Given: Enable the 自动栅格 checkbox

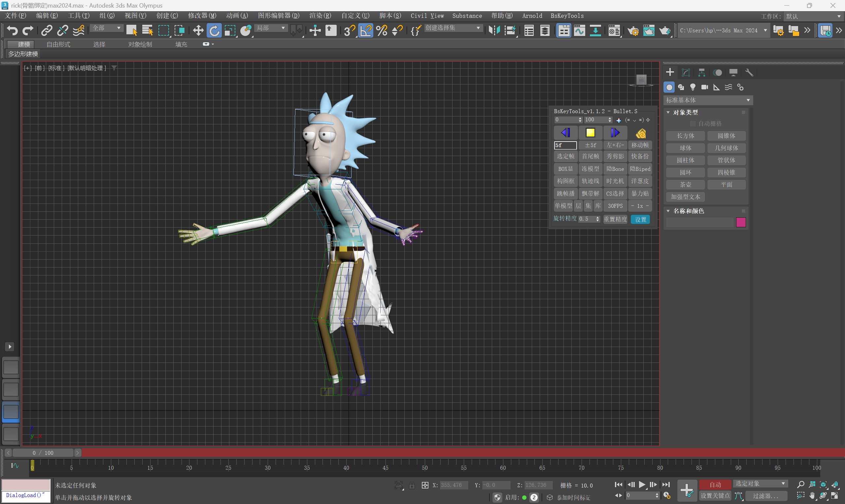Looking at the screenshot, I should pyautogui.click(x=693, y=124).
